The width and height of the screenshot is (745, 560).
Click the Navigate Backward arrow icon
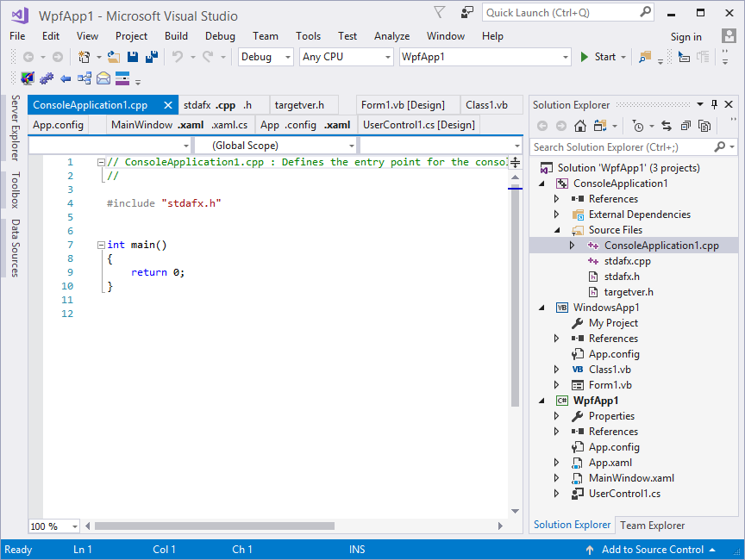click(28, 56)
